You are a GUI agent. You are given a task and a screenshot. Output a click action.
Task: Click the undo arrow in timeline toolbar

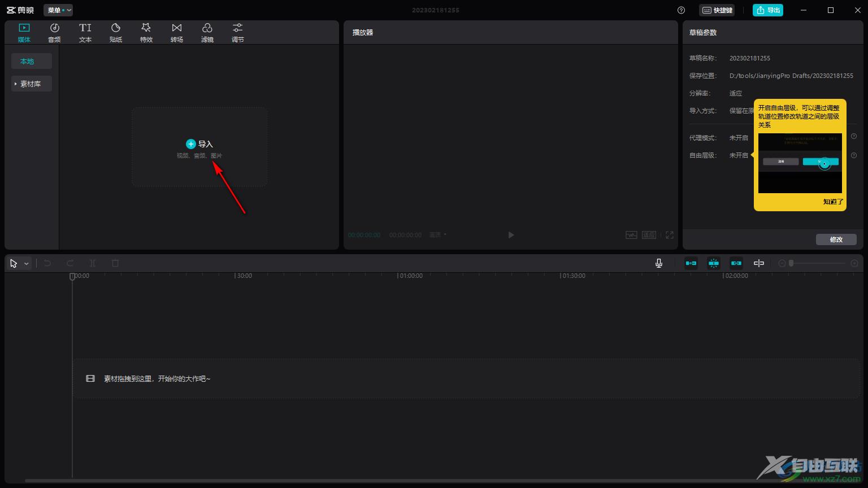(x=47, y=263)
